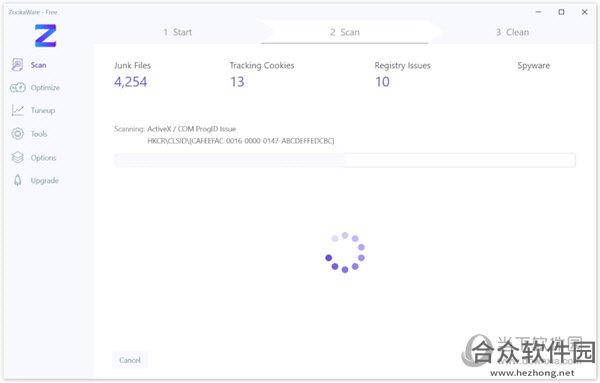Image resolution: width=600 pixels, height=383 pixels.
Task: Click the ZookaWare - Free window title
Action: [33, 12]
